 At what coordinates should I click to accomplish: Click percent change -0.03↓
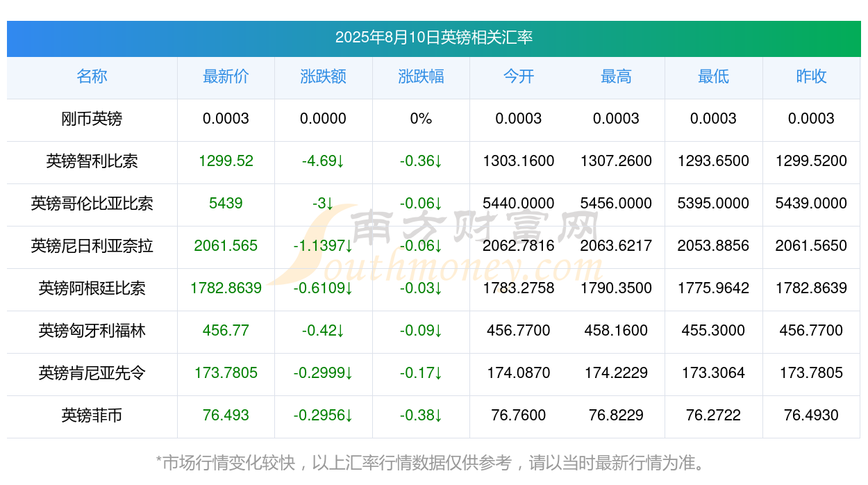[421, 288]
